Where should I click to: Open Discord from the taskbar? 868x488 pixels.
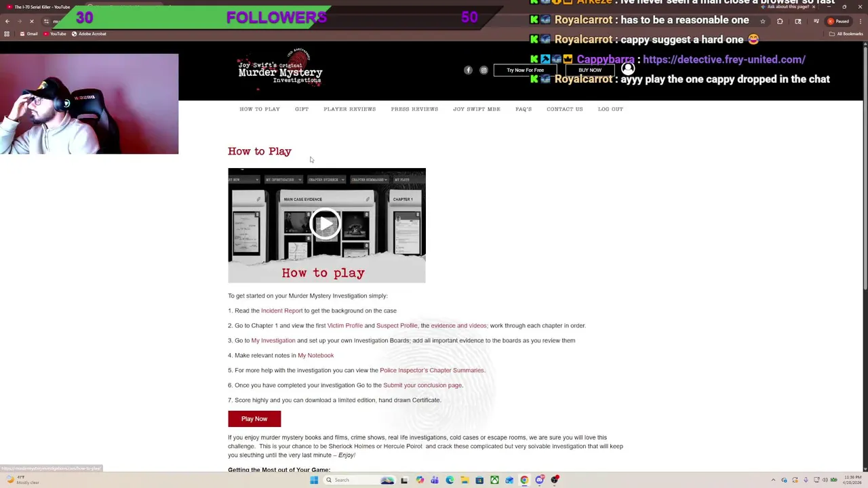540,480
